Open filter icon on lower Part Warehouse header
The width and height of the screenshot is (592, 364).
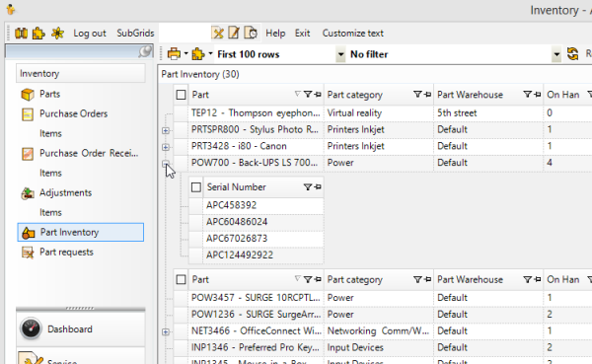[527, 279]
